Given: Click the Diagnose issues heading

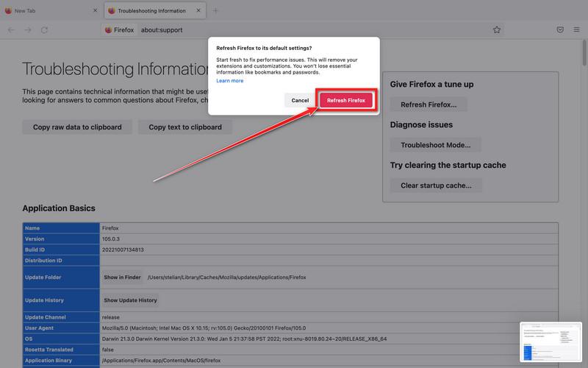Looking at the screenshot, I should coord(421,124).
